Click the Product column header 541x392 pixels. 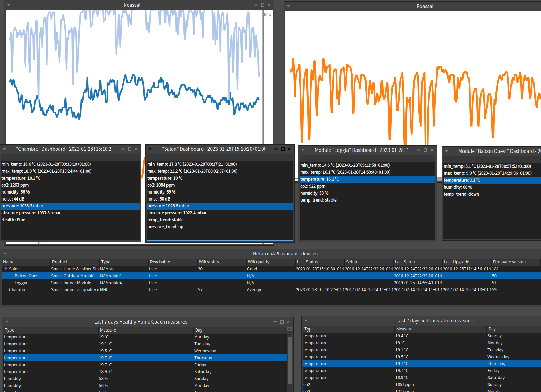[x=75, y=262]
